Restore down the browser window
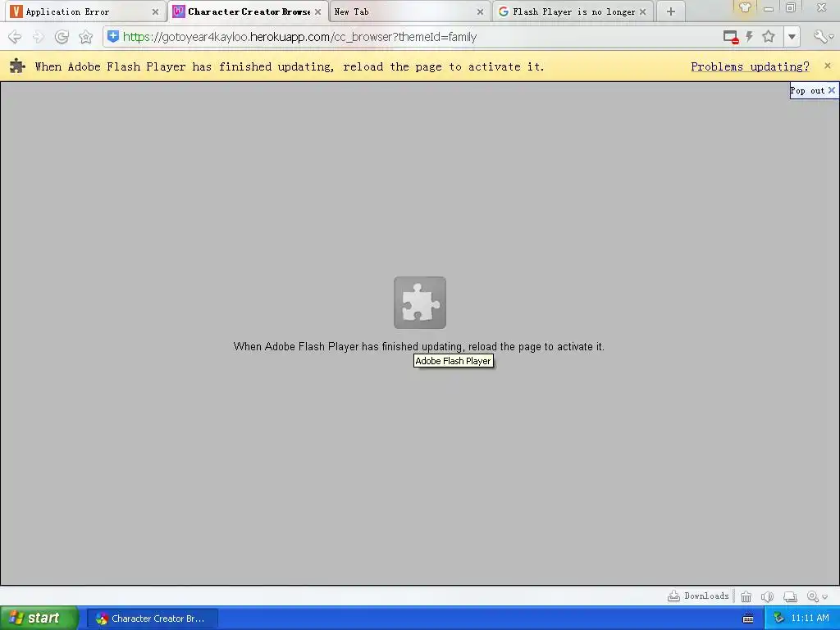The height and width of the screenshot is (630, 840). [x=791, y=7]
